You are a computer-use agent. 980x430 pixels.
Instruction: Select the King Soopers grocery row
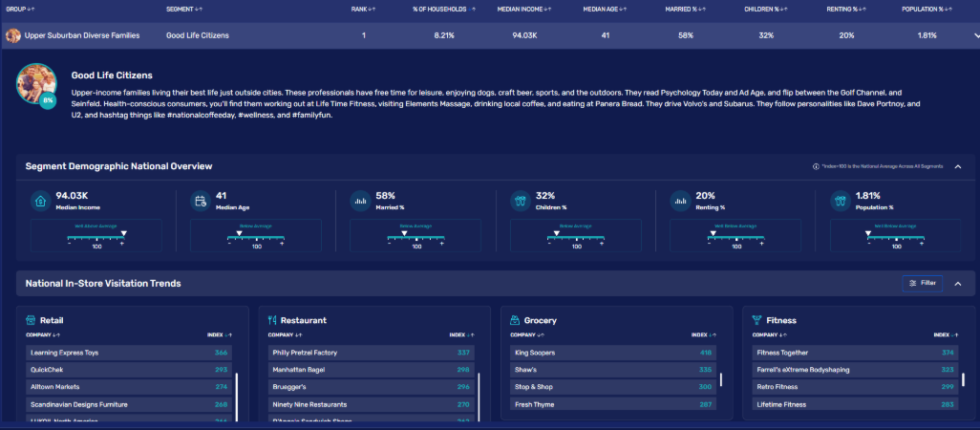click(x=613, y=353)
